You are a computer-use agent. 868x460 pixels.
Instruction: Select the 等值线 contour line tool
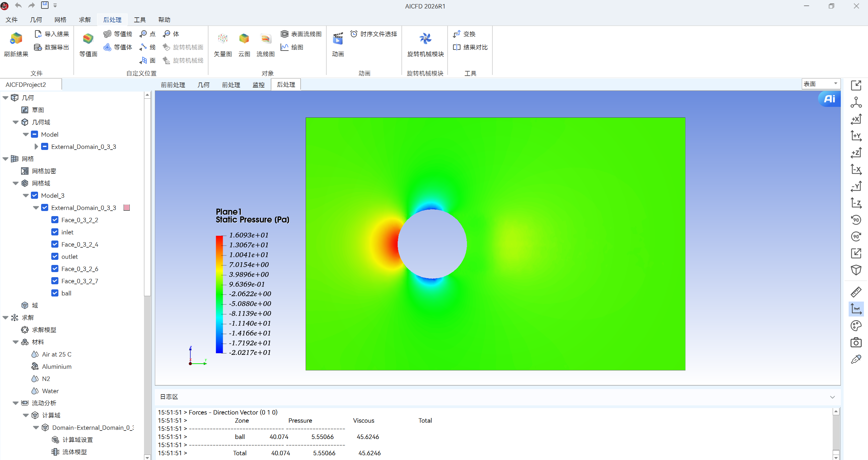(x=118, y=34)
